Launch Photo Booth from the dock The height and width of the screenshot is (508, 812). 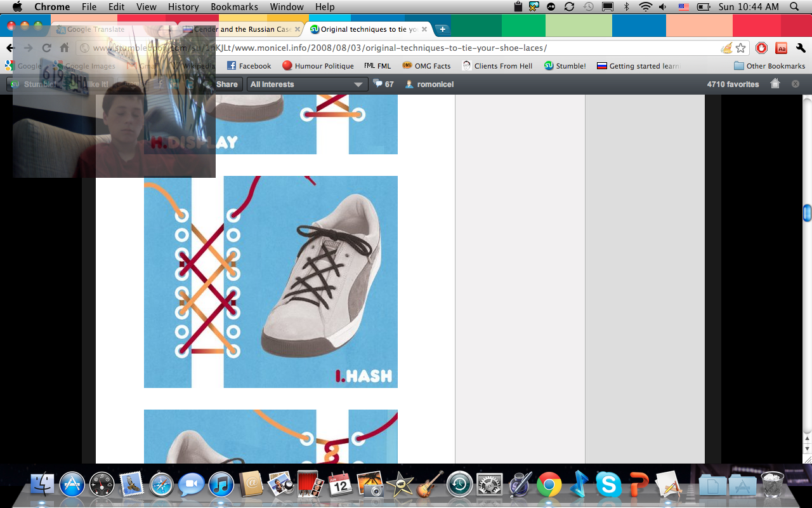click(x=310, y=485)
